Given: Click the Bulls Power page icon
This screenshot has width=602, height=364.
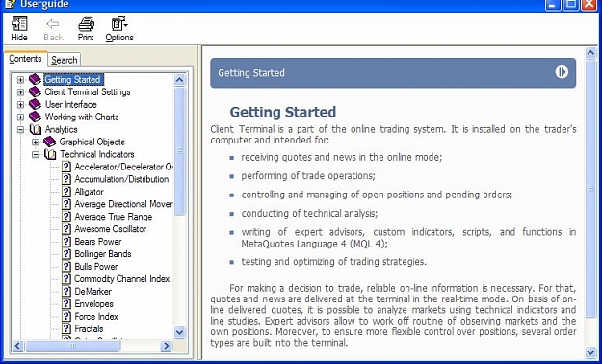Looking at the screenshot, I should (66, 267).
